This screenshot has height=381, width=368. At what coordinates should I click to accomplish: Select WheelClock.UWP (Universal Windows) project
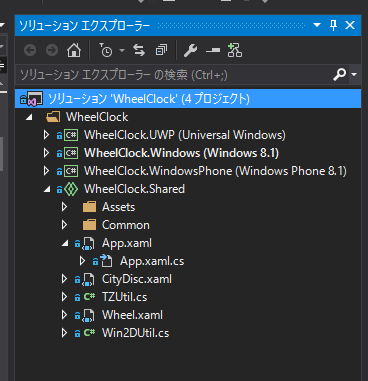185,135
